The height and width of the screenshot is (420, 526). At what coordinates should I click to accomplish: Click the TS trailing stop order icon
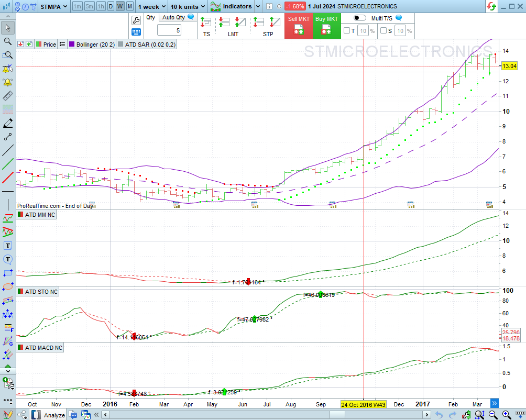pyautogui.click(x=206, y=23)
